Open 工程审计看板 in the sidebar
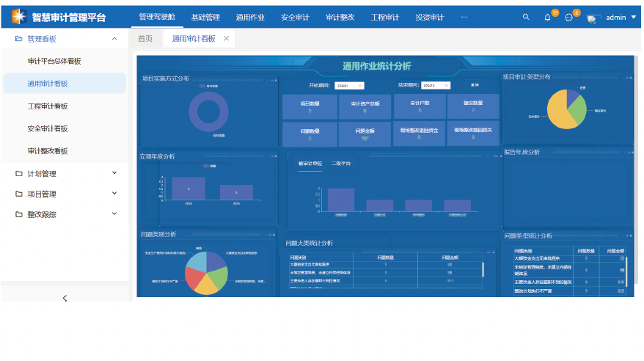This screenshot has height=361, width=644. click(x=48, y=106)
